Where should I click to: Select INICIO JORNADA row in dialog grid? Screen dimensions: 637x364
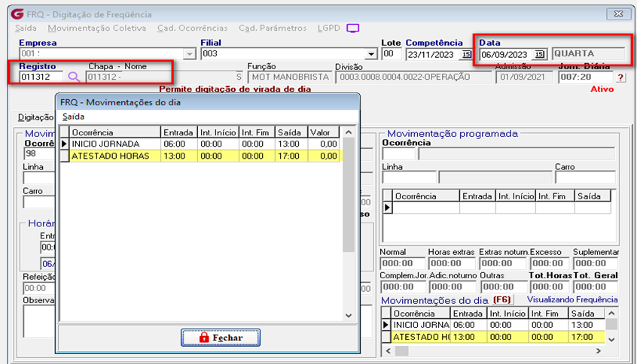tap(201, 144)
